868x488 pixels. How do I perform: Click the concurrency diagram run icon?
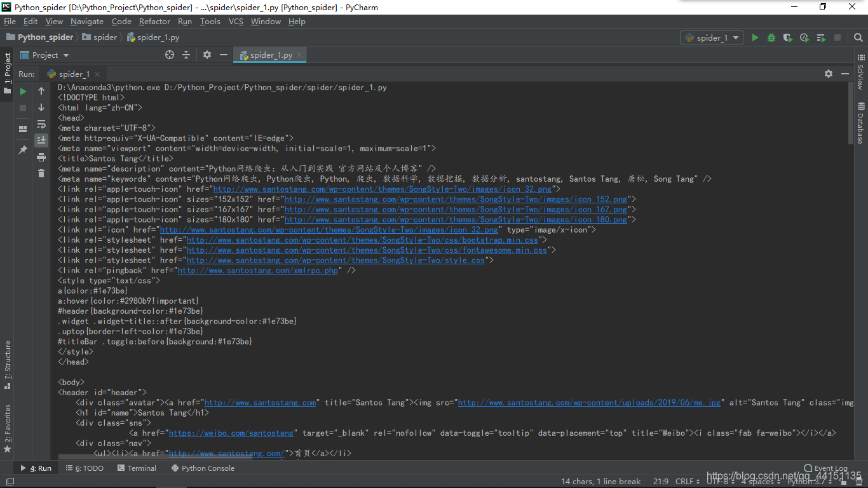click(821, 37)
